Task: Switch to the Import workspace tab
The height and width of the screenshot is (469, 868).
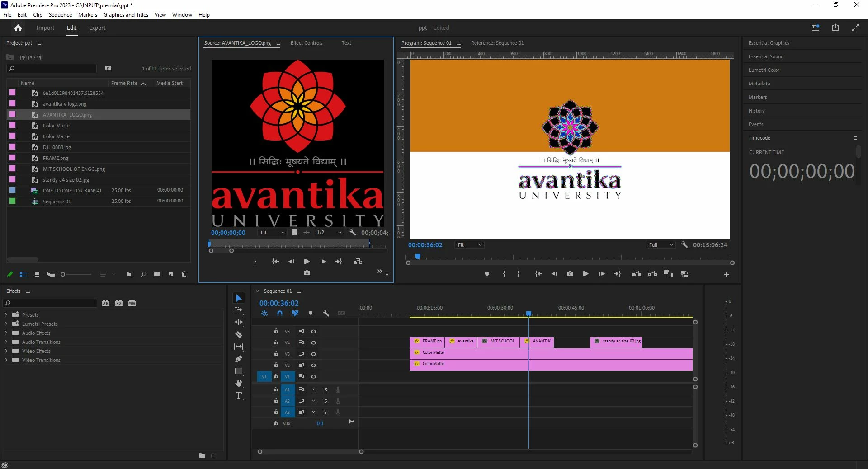Action: point(45,28)
